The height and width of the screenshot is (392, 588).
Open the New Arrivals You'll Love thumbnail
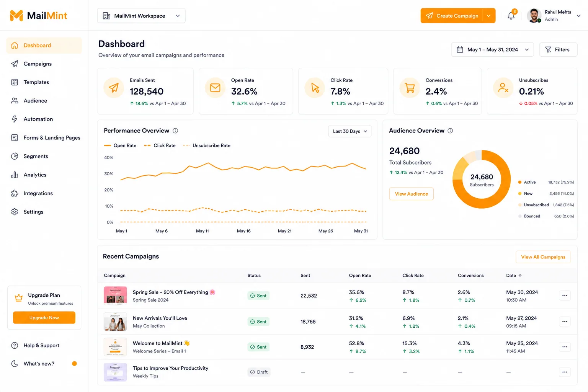pos(115,322)
